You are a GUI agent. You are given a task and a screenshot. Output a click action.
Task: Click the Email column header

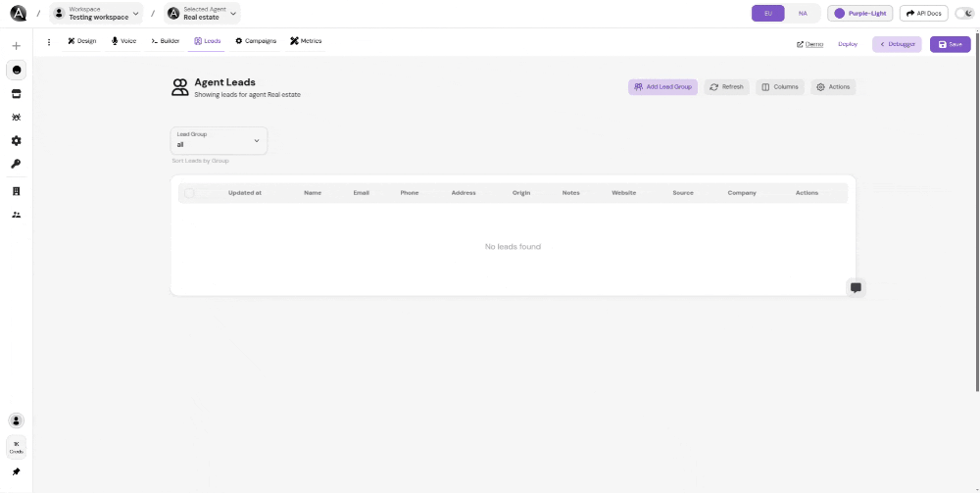pos(362,193)
